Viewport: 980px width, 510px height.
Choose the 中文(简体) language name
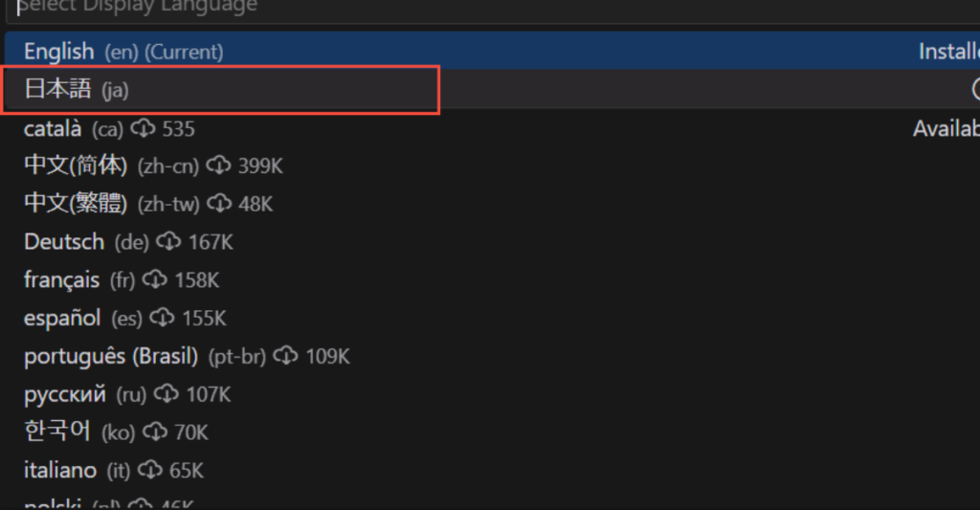pos(76,166)
